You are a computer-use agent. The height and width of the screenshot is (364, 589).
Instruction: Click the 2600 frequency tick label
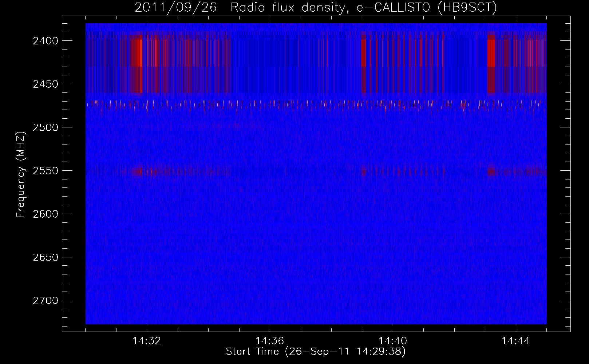[x=46, y=214]
